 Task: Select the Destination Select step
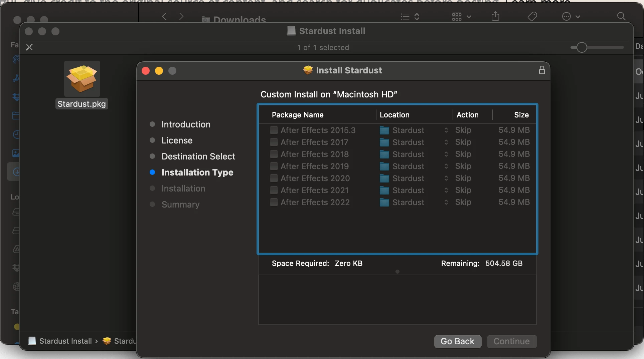point(198,156)
